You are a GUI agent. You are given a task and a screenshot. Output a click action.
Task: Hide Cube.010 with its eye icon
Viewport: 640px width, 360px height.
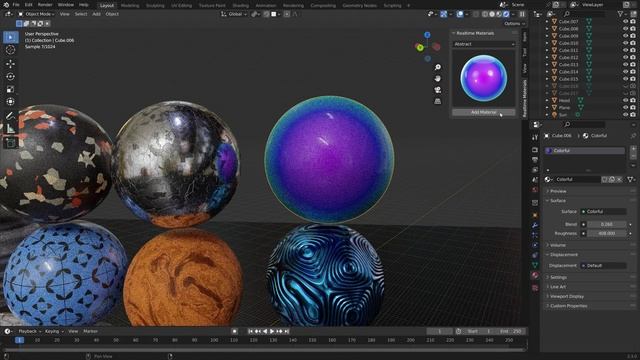[625, 43]
